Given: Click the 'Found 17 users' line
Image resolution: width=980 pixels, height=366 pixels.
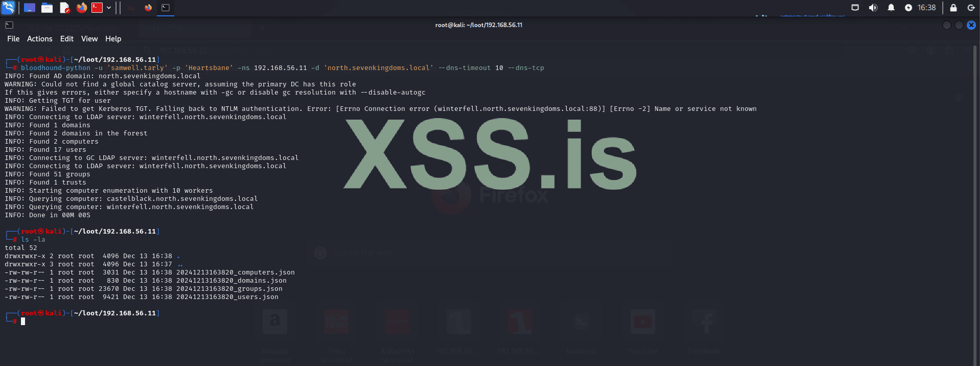Looking at the screenshot, I should click(45, 150).
